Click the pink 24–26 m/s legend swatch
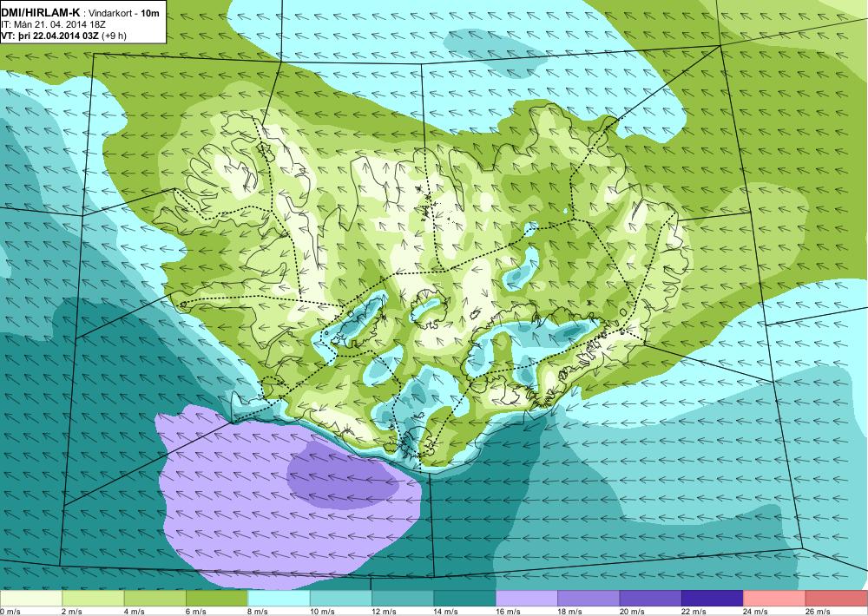Image resolution: width=868 pixels, height=616 pixels. point(775,598)
